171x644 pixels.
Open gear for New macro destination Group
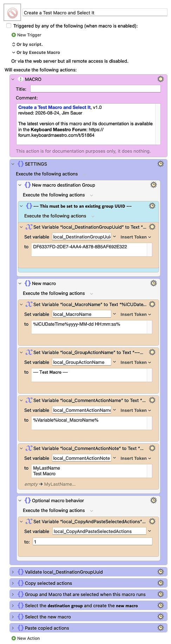(153, 185)
